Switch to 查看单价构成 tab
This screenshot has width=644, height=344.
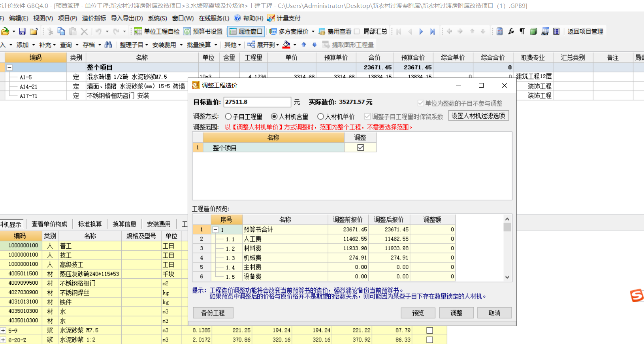click(49, 224)
